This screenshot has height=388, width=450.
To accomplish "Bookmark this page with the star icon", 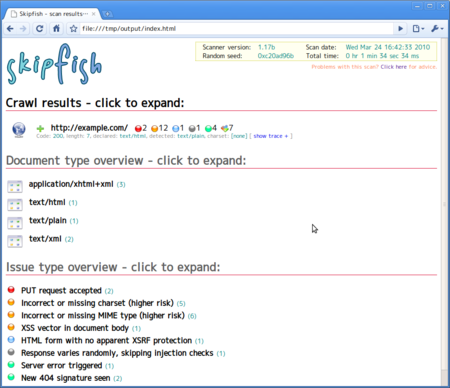I will (73, 29).
